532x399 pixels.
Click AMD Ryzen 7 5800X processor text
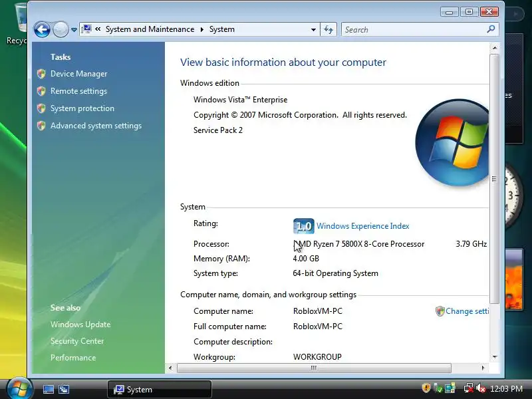point(358,244)
